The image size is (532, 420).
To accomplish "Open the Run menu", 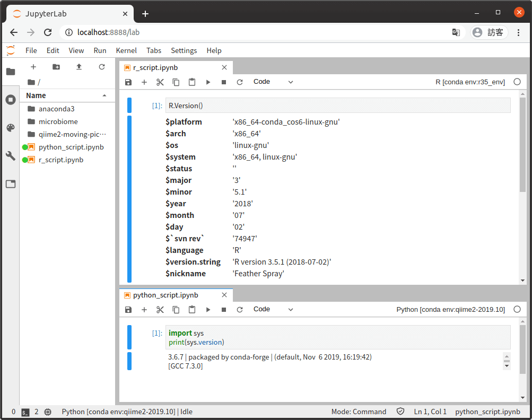I will coord(100,50).
